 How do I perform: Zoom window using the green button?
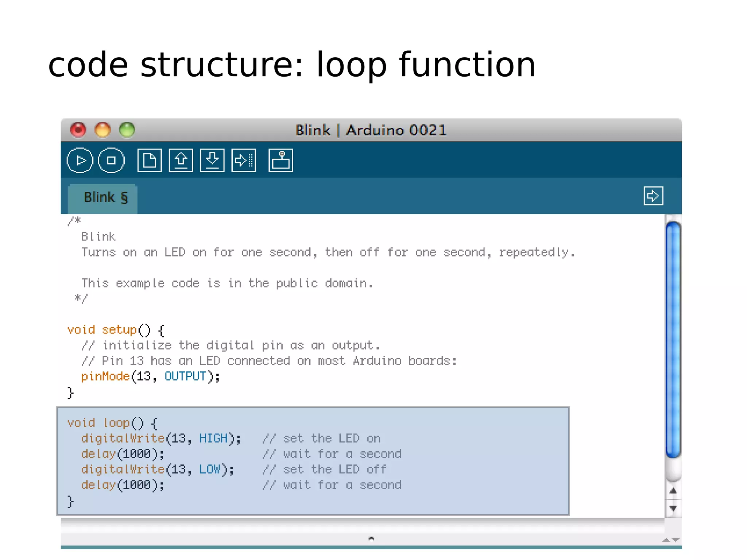[x=127, y=130]
